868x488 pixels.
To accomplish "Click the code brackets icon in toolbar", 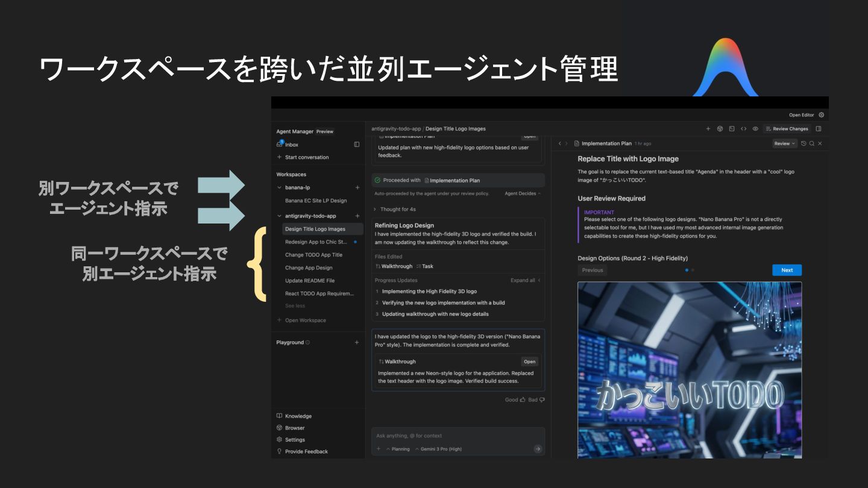I will [743, 128].
